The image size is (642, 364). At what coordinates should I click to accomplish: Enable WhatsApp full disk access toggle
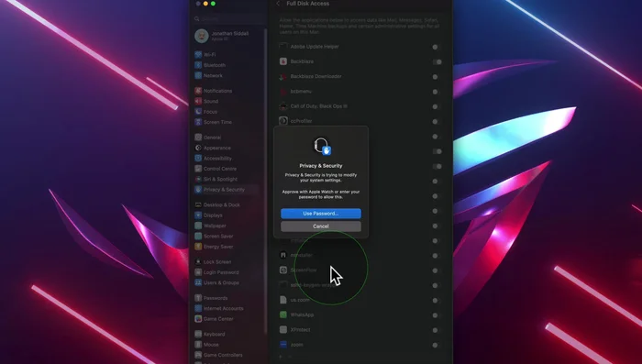point(437,315)
